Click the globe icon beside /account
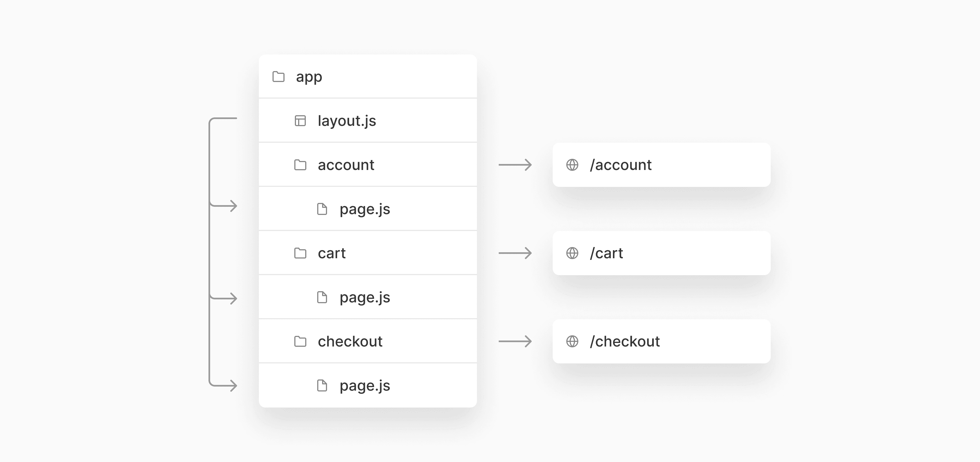This screenshot has height=462, width=980. [x=572, y=165]
